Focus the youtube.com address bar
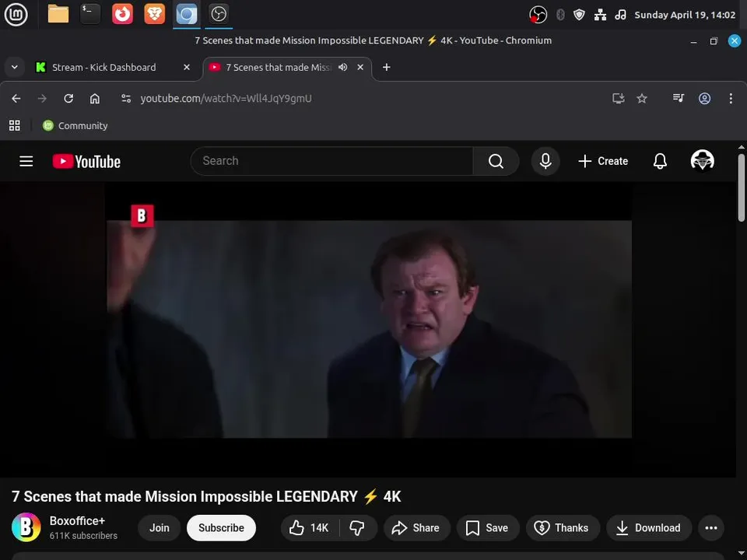The image size is (747, 560). click(x=226, y=99)
